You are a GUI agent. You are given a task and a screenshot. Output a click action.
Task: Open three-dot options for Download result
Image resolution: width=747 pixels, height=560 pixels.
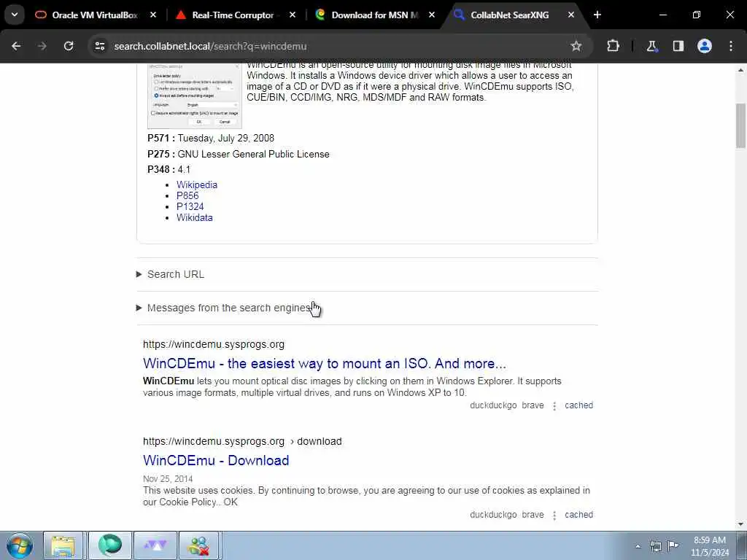point(554,516)
